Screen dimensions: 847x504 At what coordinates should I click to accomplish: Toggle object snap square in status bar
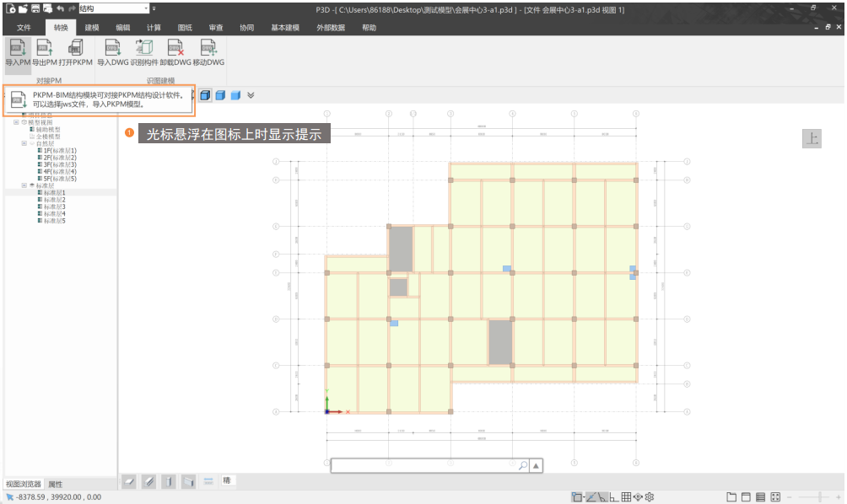(x=576, y=497)
